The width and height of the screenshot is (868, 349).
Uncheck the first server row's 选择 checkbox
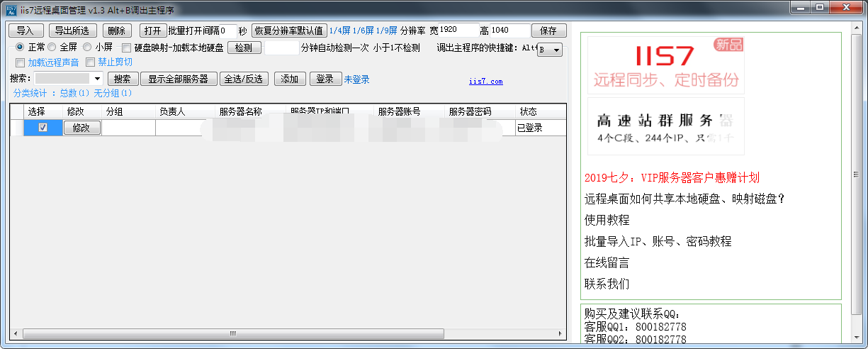pyautogui.click(x=43, y=128)
